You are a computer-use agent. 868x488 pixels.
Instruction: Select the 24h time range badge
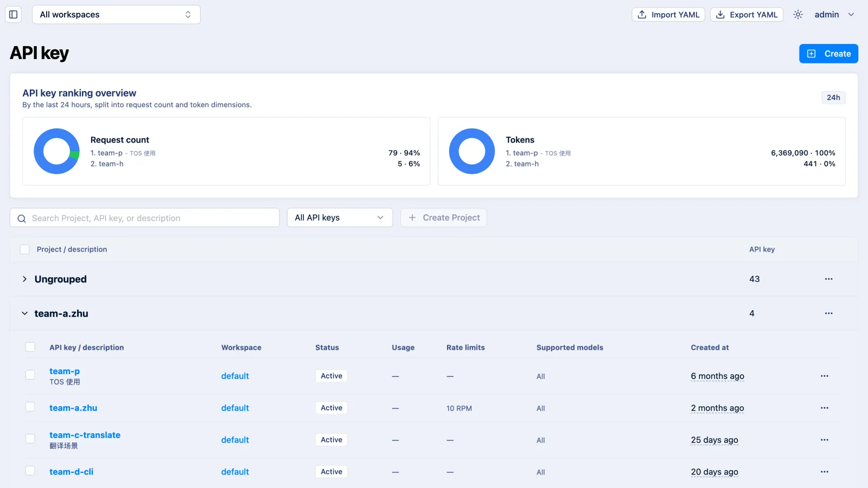833,98
